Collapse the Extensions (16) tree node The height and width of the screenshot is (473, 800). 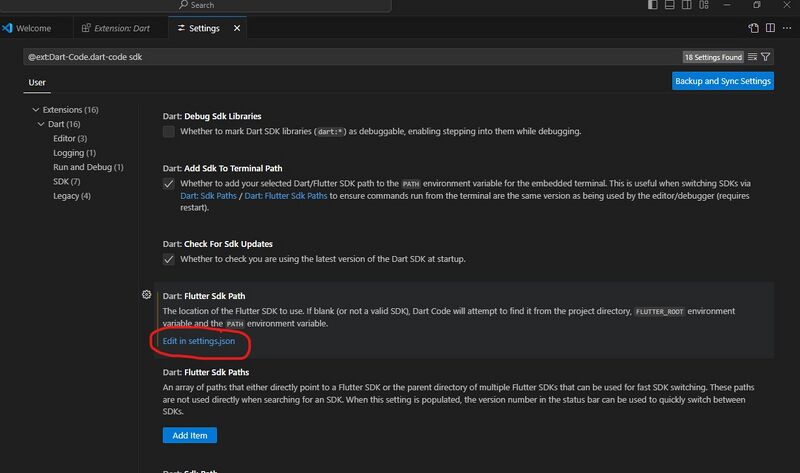[36, 110]
